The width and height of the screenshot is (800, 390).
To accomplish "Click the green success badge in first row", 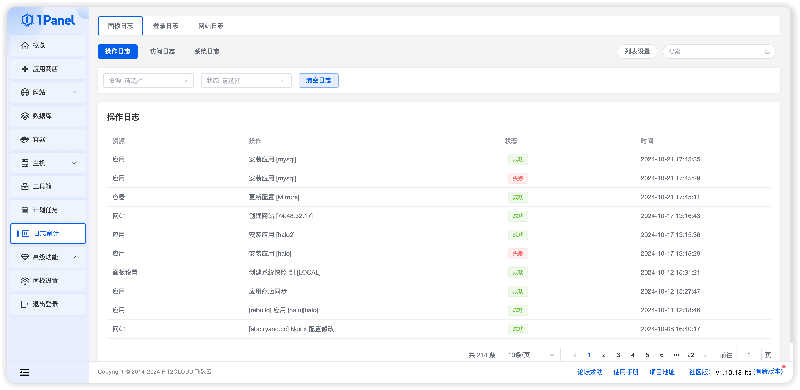I will point(517,160).
